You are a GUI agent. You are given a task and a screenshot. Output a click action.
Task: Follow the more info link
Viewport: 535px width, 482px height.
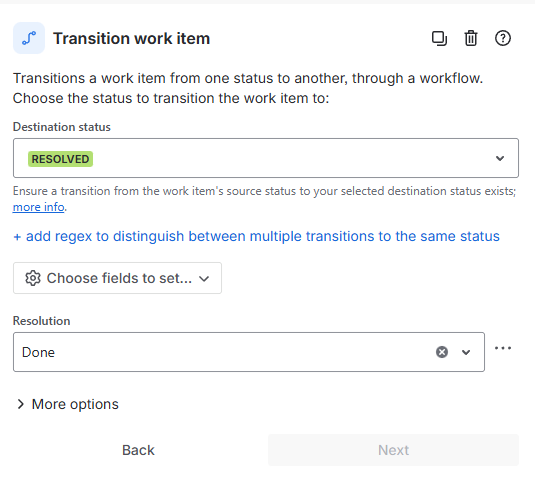pos(39,207)
